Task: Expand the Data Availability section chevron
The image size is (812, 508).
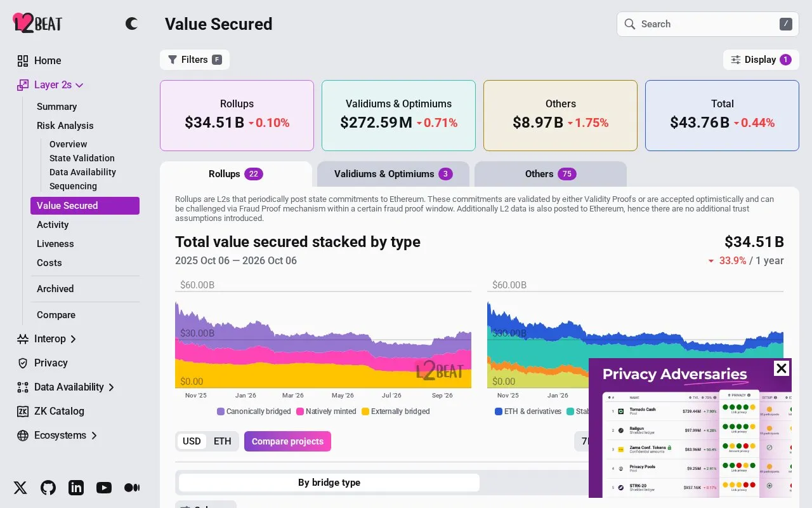Action: click(112, 387)
